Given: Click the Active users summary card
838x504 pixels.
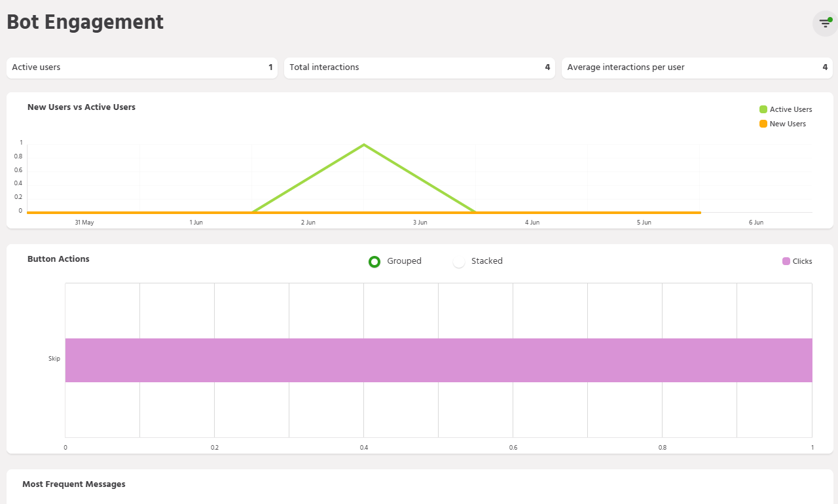Looking at the screenshot, I should click(142, 67).
